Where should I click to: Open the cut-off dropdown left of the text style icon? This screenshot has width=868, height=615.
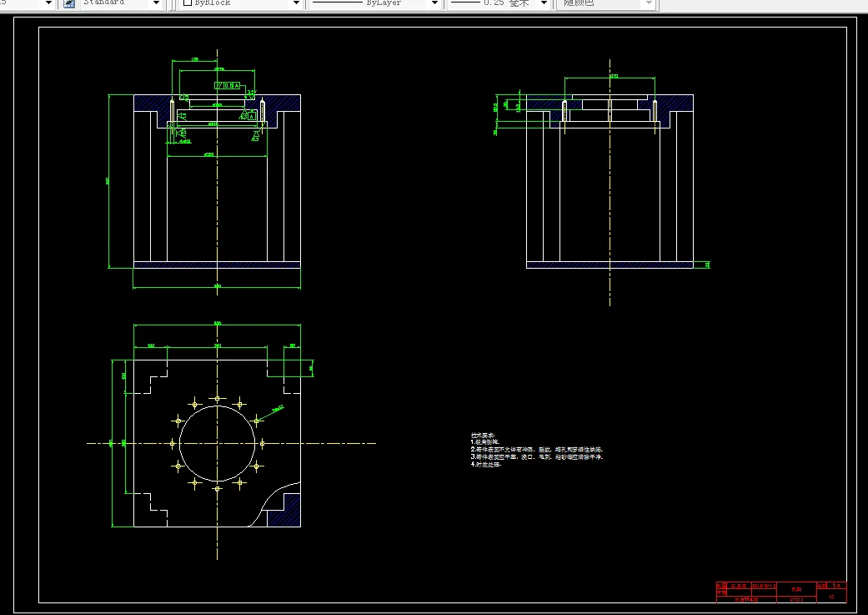coord(48,3)
